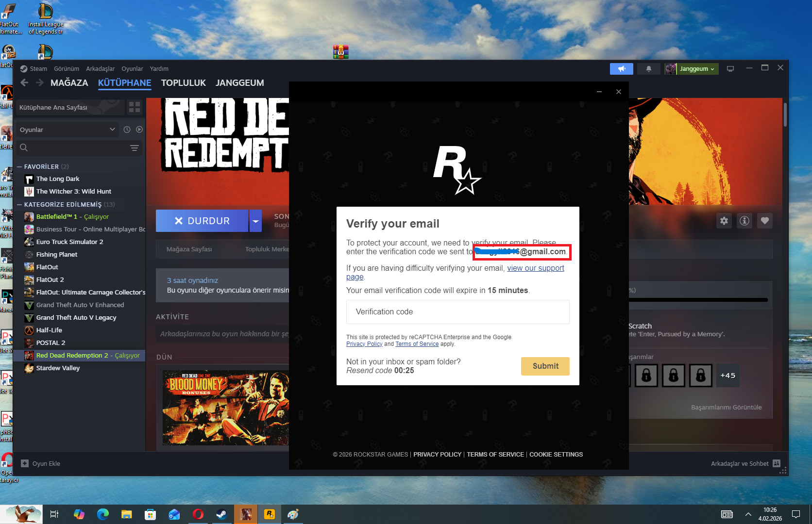Go back with Steam's back arrow
The width and height of the screenshot is (812, 524).
pyautogui.click(x=24, y=83)
